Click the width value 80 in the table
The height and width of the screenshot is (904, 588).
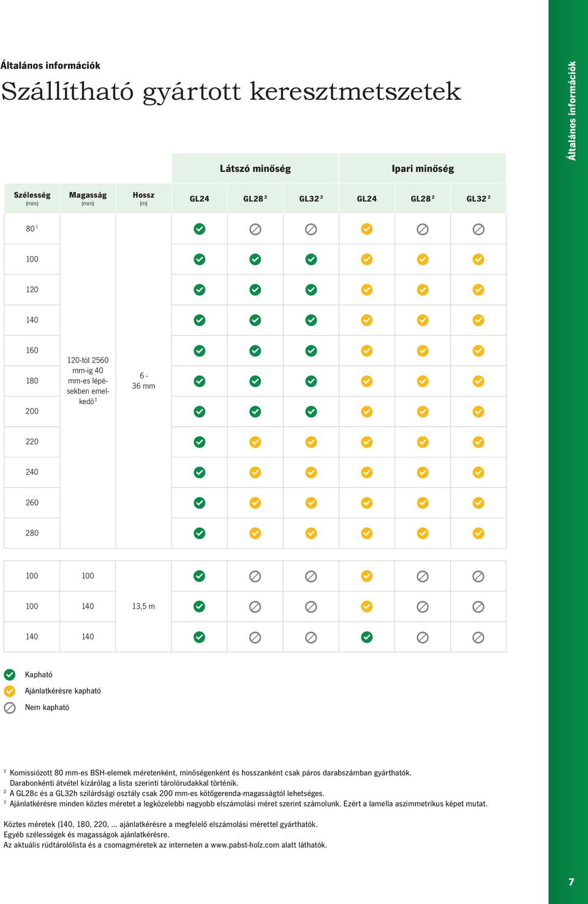[x=32, y=228]
